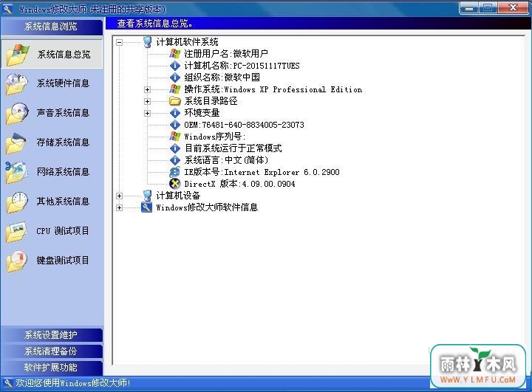532x392 pixels.
Task: Click computer icon beside 计算机软件系统
Action: 147,42
